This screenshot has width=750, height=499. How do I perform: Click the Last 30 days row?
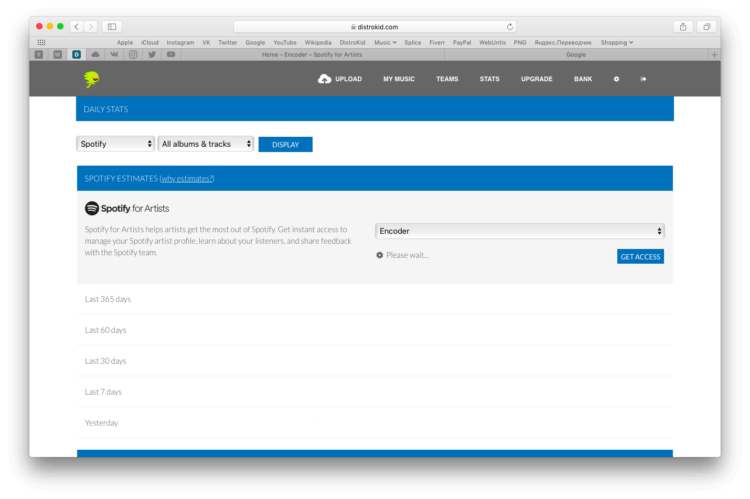pos(375,361)
